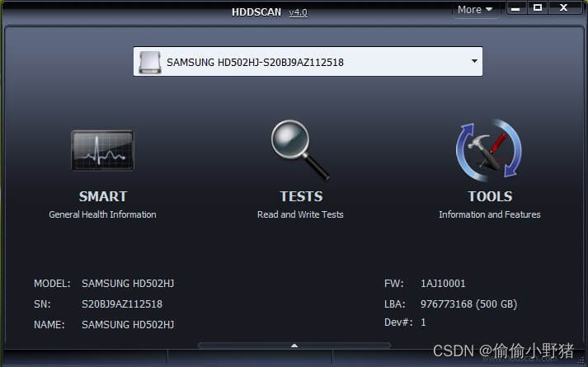Expand the drive selection dropdown arrow
This screenshot has width=588, height=367.
(474, 61)
